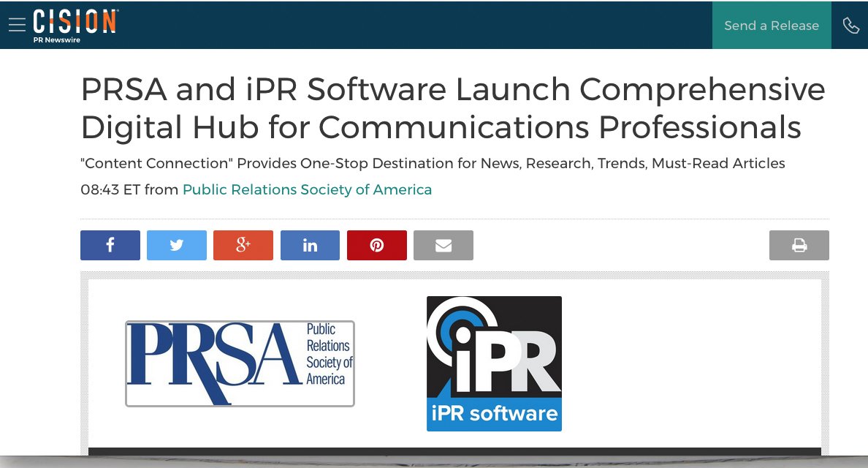Click the PRSA and iPR Software headline

(x=453, y=108)
